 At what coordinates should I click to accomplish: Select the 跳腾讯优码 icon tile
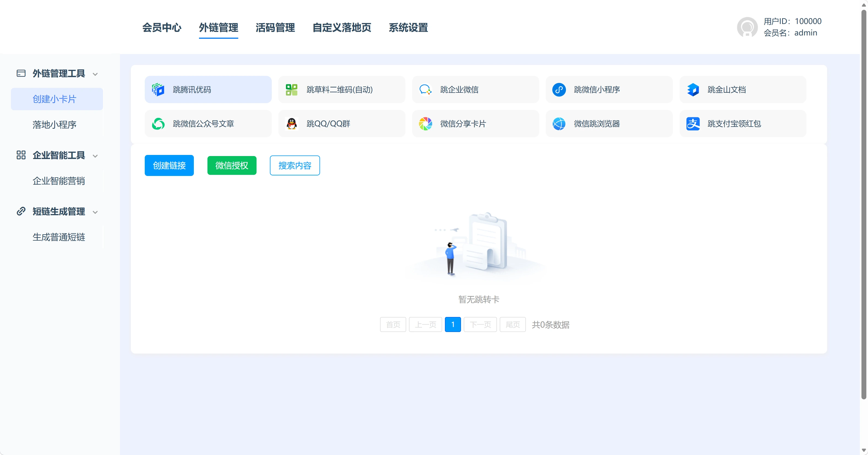tap(158, 90)
